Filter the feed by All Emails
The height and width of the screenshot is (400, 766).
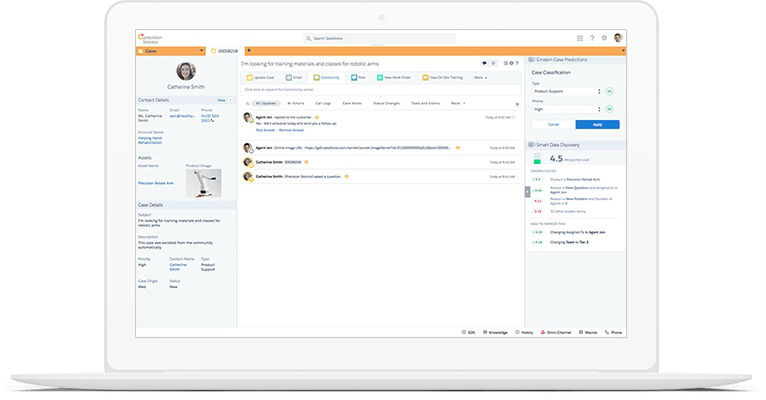click(296, 102)
